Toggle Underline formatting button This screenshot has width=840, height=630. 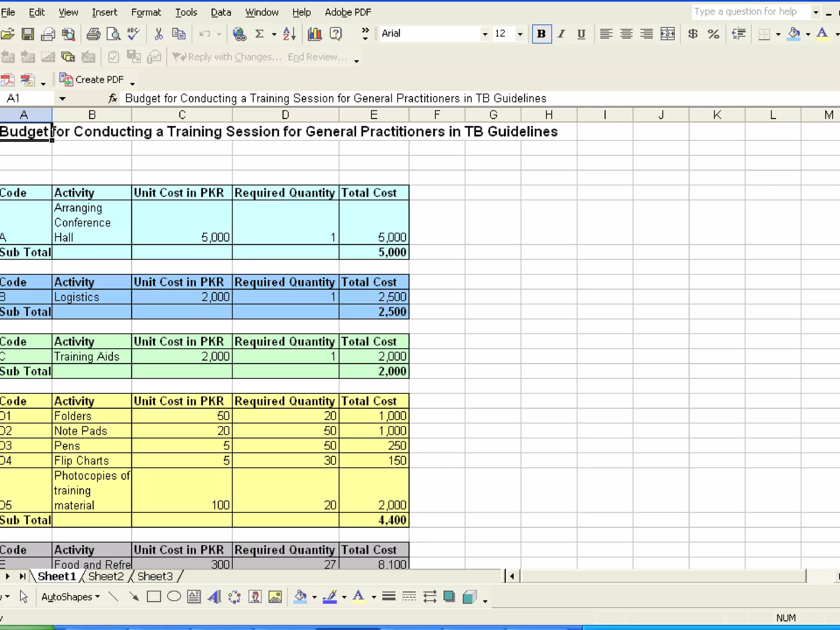pos(581,34)
